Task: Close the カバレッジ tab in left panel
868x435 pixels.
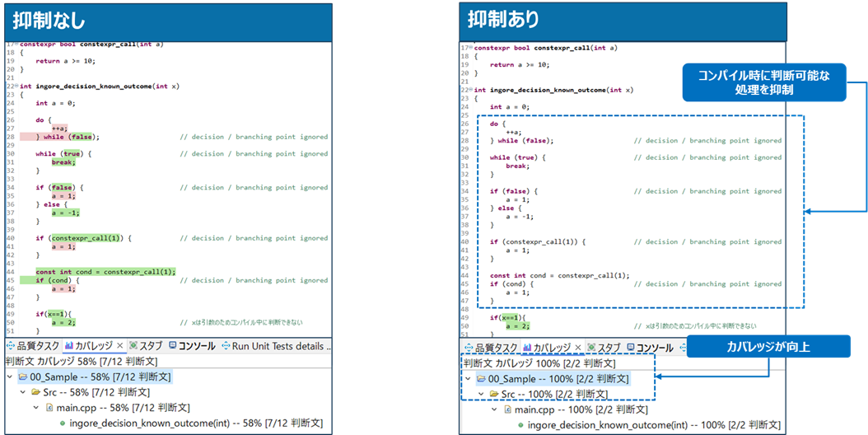Action: (x=119, y=346)
